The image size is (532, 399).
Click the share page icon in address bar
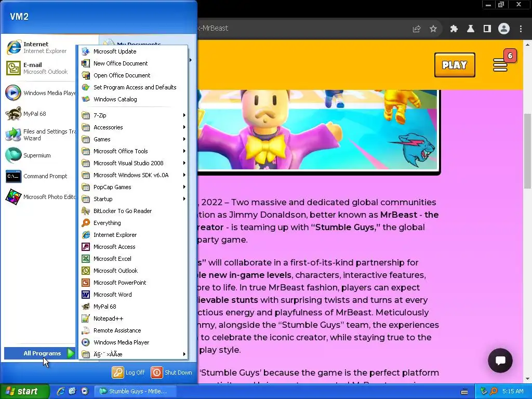417,29
